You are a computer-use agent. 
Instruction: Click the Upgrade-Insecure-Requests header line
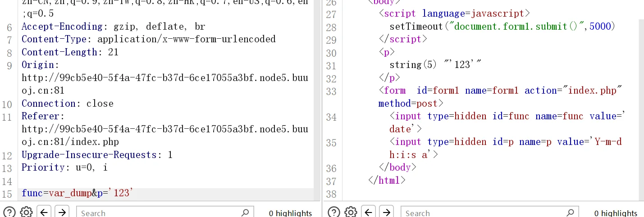click(x=97, y=155)
